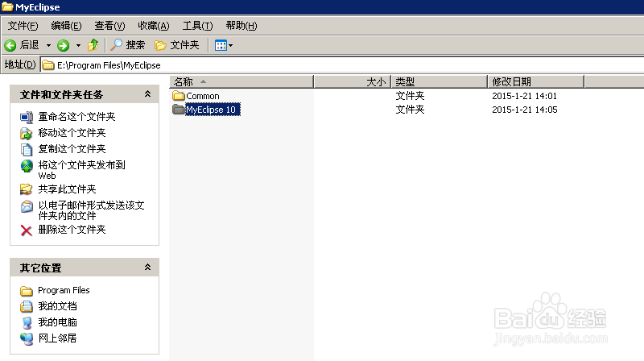644x361 pixels.
Task: Click address bar folder icon
Action: [48, 65]
